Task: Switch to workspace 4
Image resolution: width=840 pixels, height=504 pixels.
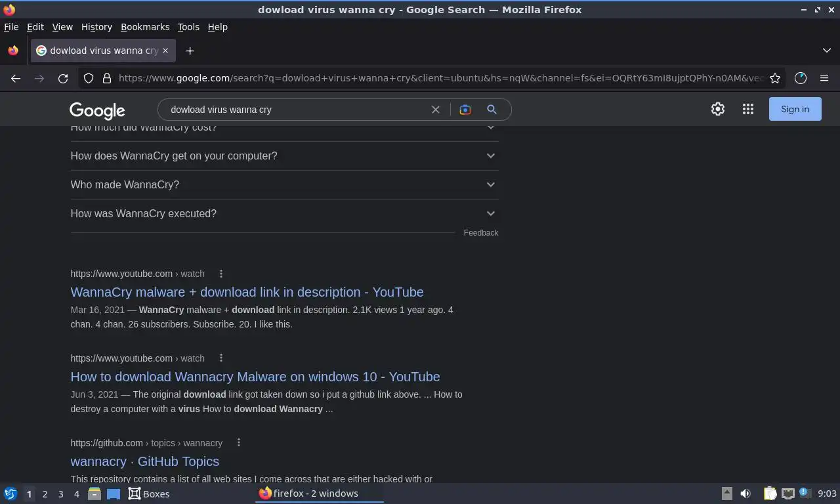Action: click(76, 494)
